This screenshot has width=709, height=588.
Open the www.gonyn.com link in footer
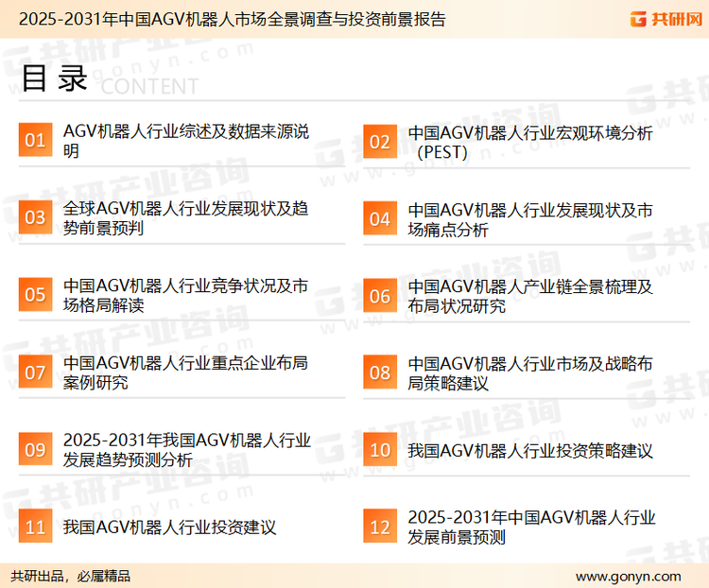coord(628,577)
